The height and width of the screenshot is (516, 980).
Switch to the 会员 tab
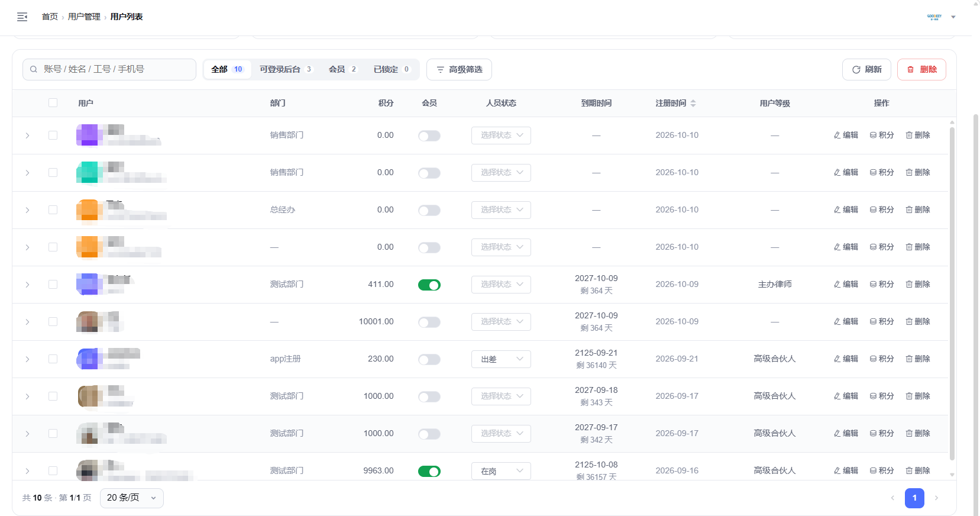343,69
